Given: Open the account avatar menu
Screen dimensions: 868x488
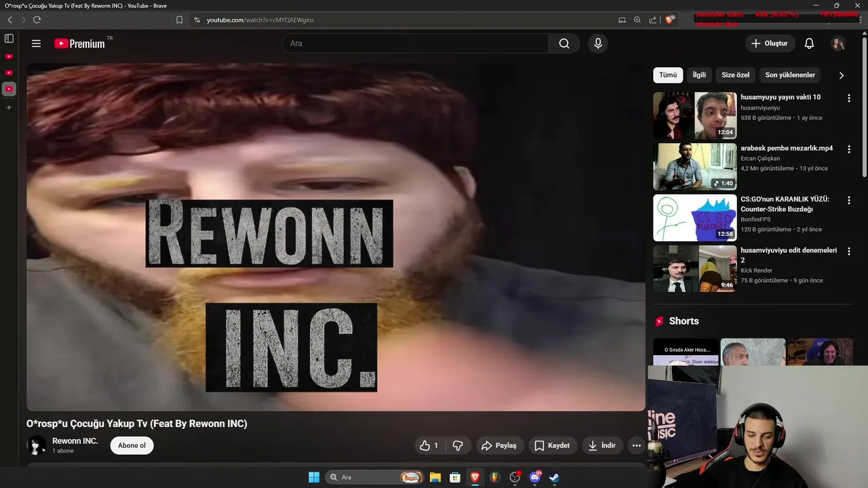Looking at the screenshot, I should pyautogui.click(x=838, y=43).
